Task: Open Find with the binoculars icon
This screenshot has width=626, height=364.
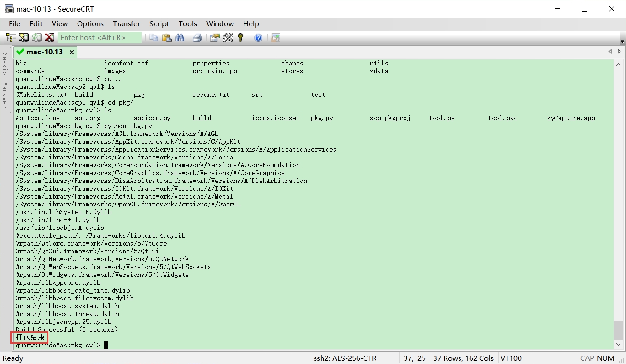Action: click(x=180, y=38)
